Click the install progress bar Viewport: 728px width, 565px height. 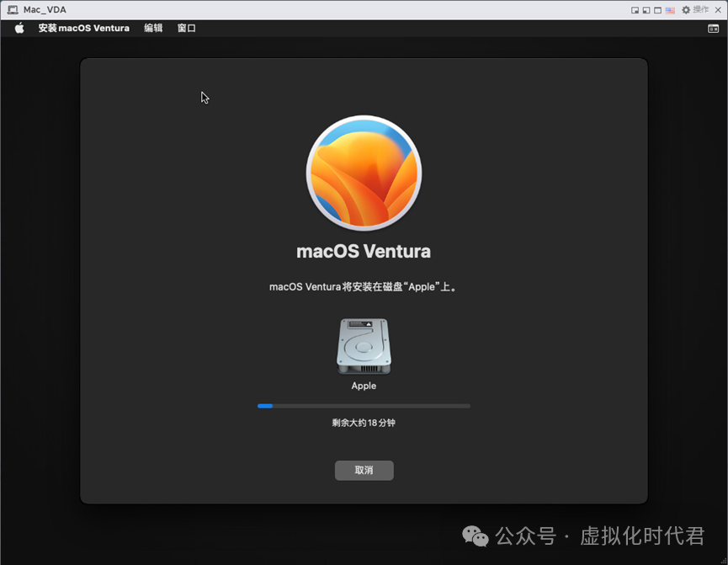(x=364, y=406)
